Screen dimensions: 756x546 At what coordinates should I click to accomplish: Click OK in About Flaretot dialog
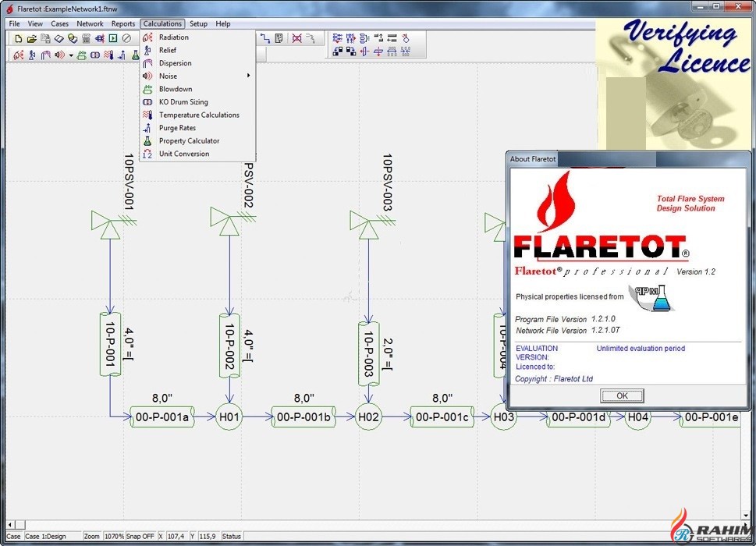tap(622, 395)
